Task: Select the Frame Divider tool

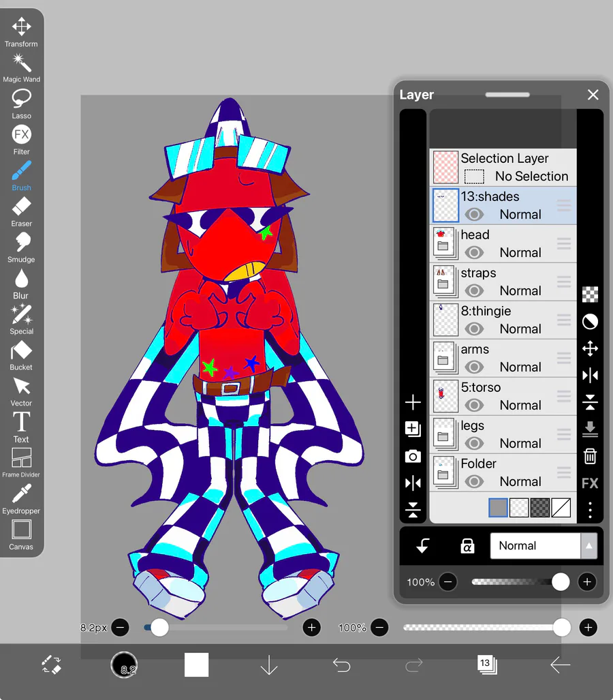Action: 21,463
